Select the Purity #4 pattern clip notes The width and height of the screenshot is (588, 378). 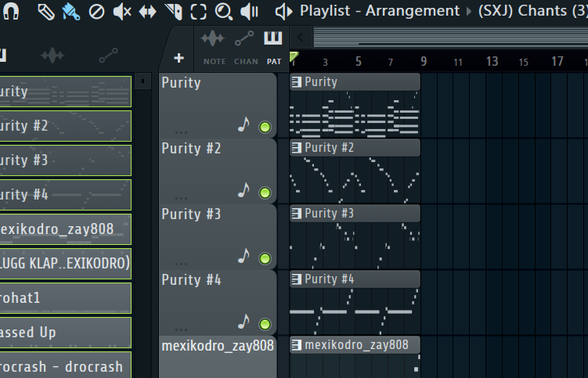[355, 311]
